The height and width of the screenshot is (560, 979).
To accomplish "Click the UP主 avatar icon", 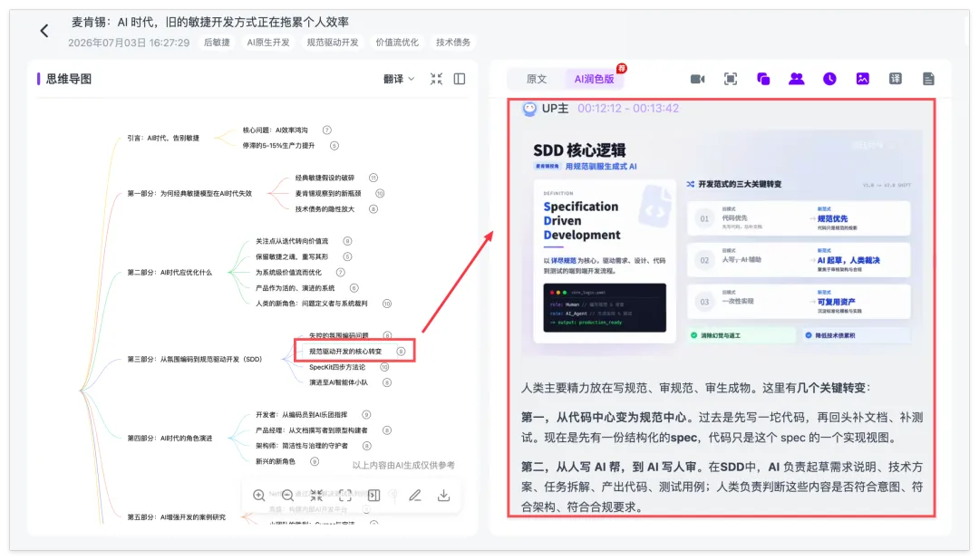I will (x=529, y=109).
